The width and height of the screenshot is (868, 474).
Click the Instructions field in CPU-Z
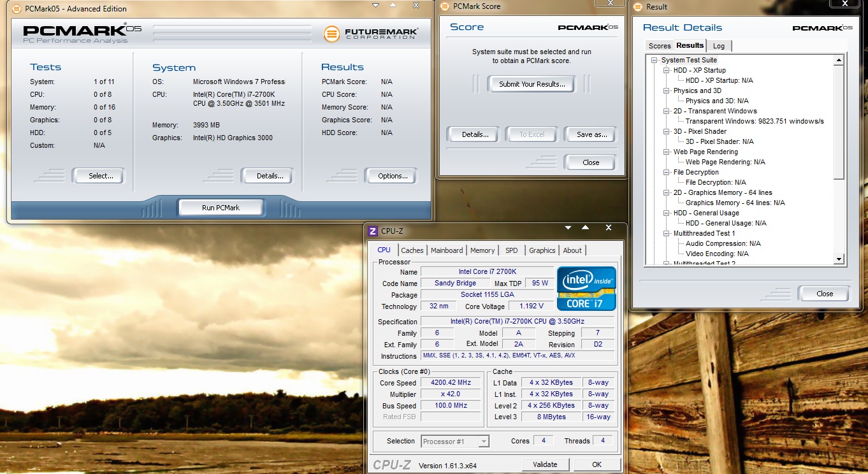[x=517, y=355]
